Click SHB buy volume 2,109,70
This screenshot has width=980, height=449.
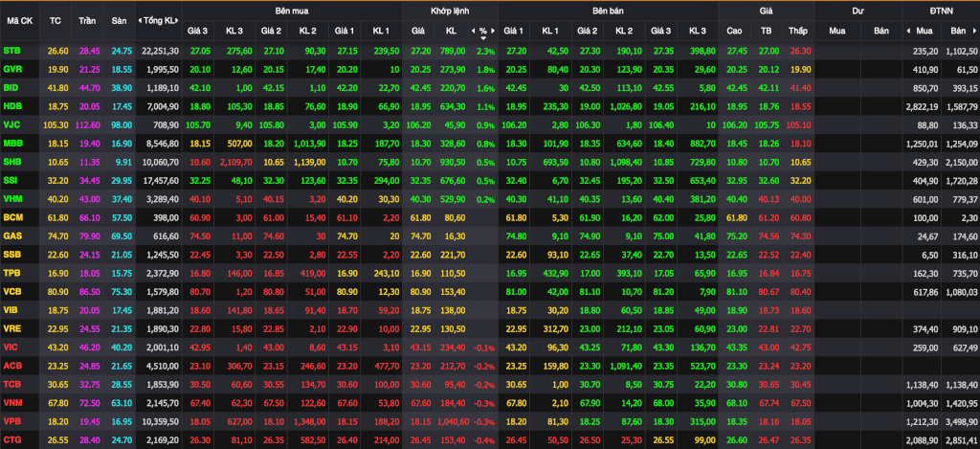tap(234, 163)
